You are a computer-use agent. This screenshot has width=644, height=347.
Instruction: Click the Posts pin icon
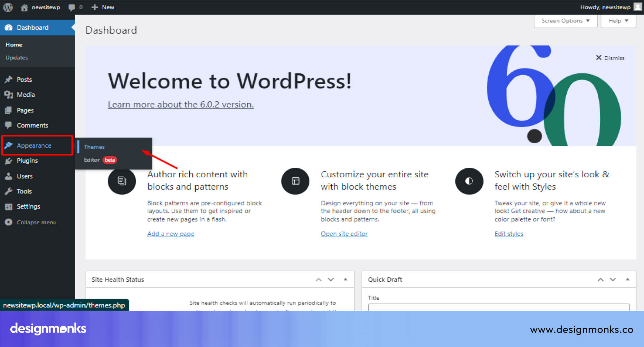8,80
